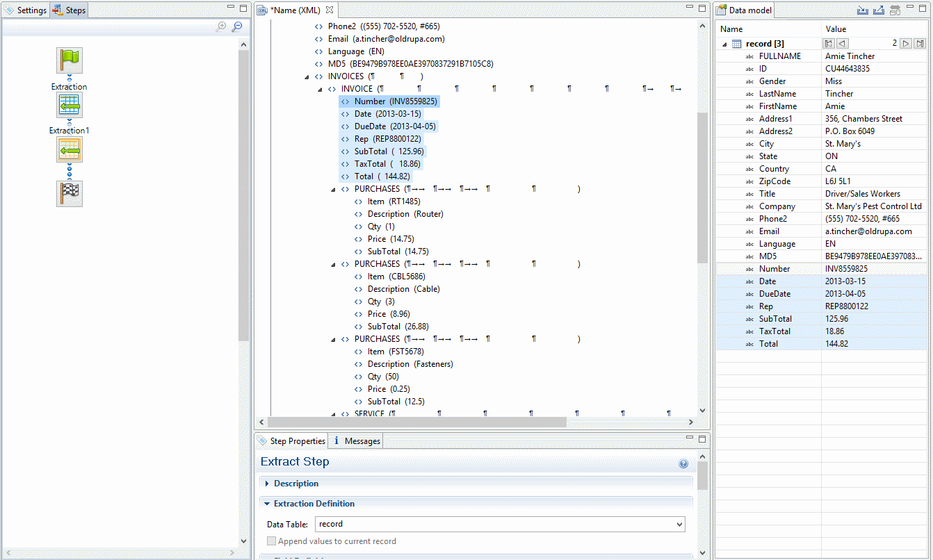Click the checkered finish flag step
Image resolution: width=933 pixels, height=560 pixels.
coord(70,193)
